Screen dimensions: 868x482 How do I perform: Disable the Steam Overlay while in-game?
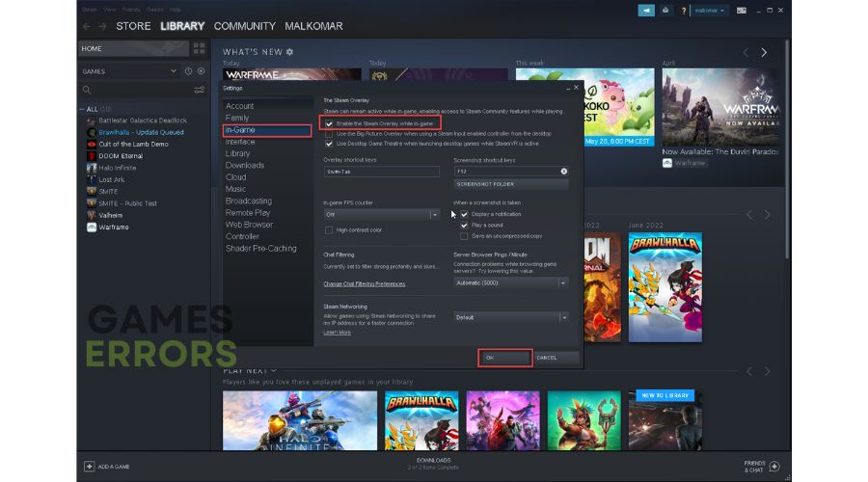(x=329, y=124)
